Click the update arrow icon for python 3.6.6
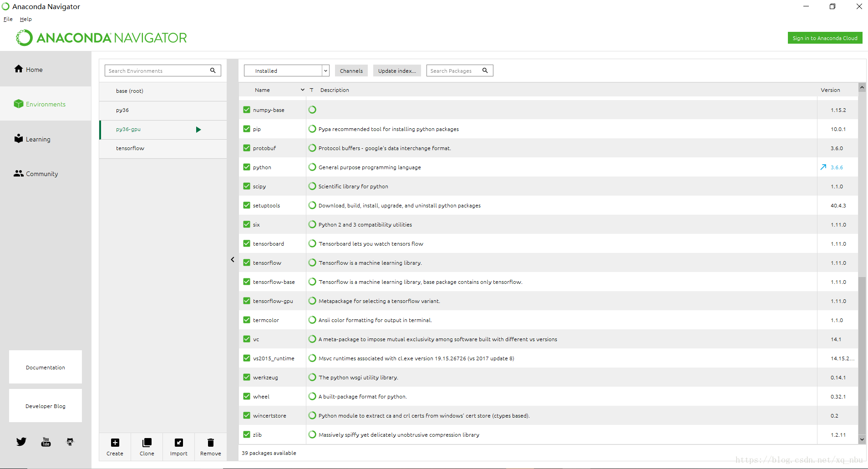 823,167
